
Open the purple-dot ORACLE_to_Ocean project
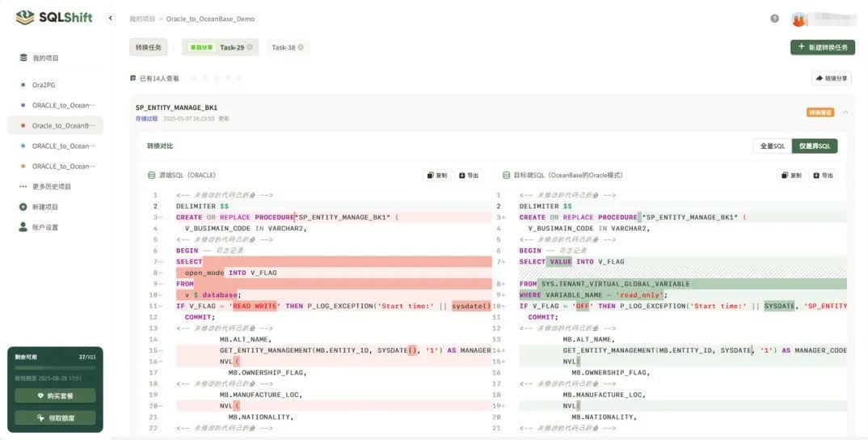[55, 105]
